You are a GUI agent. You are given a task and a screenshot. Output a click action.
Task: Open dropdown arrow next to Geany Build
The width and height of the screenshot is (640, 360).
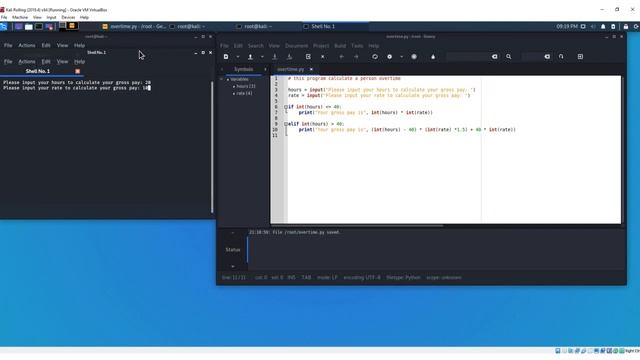click(x=401, y=57)
